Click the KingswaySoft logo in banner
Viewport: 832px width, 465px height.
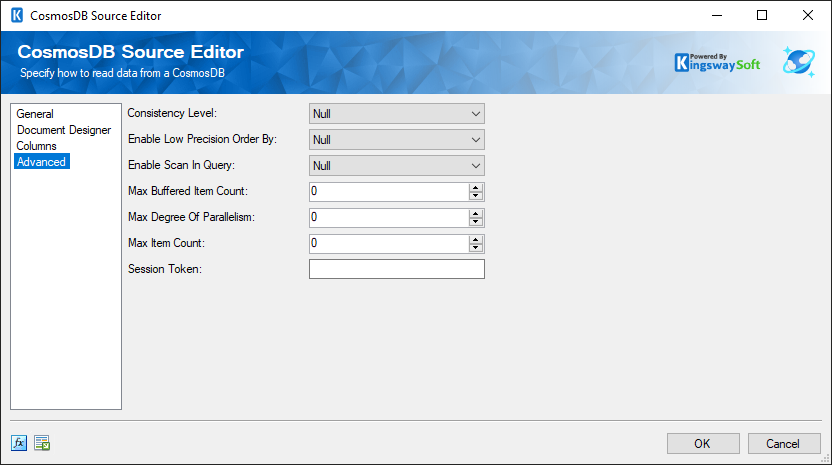[717, 63]
